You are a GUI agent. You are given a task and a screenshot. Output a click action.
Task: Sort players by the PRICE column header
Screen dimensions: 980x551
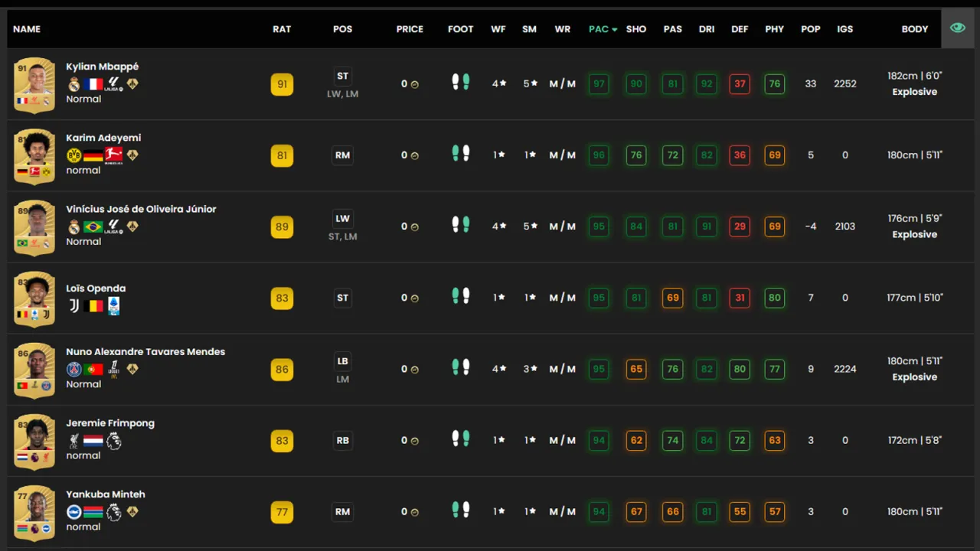410,29
